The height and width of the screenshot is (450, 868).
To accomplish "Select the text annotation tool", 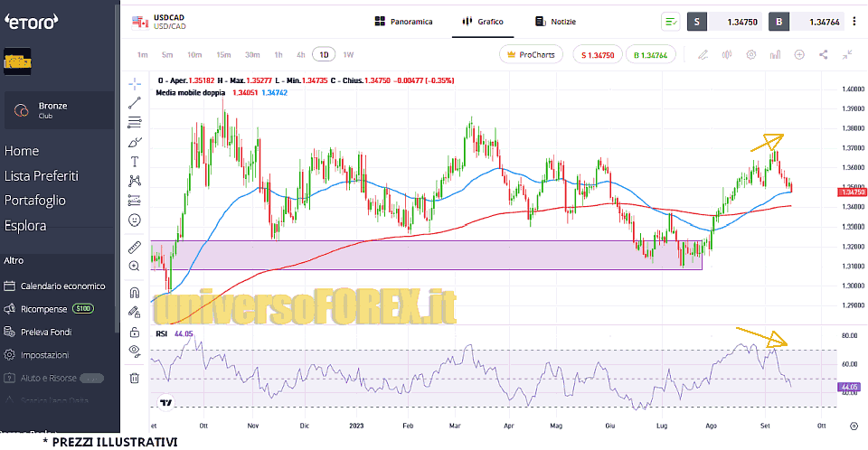I will tap(135, 162).
